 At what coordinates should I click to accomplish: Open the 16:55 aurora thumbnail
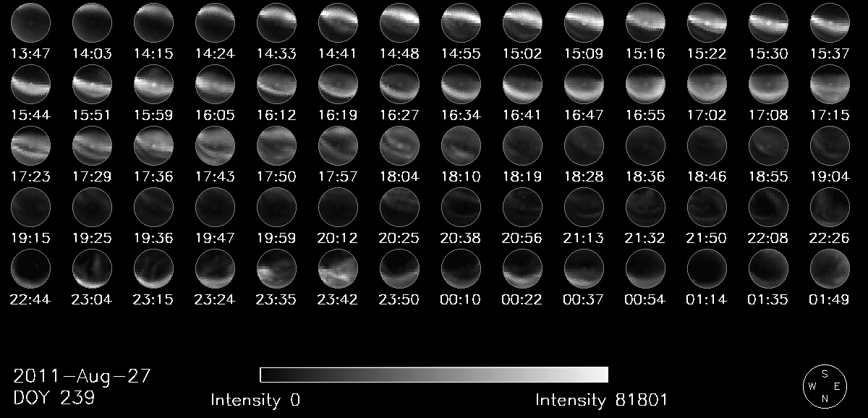[645, 84]
